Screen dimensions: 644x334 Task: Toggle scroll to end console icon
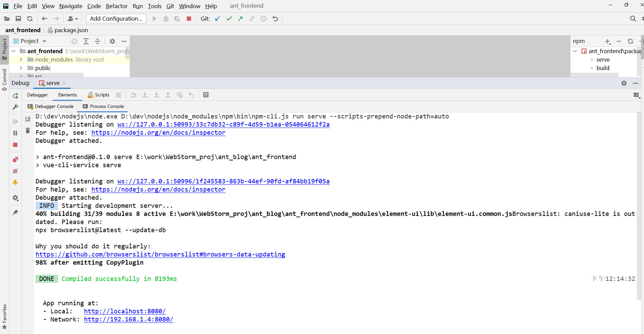(28, 119)
